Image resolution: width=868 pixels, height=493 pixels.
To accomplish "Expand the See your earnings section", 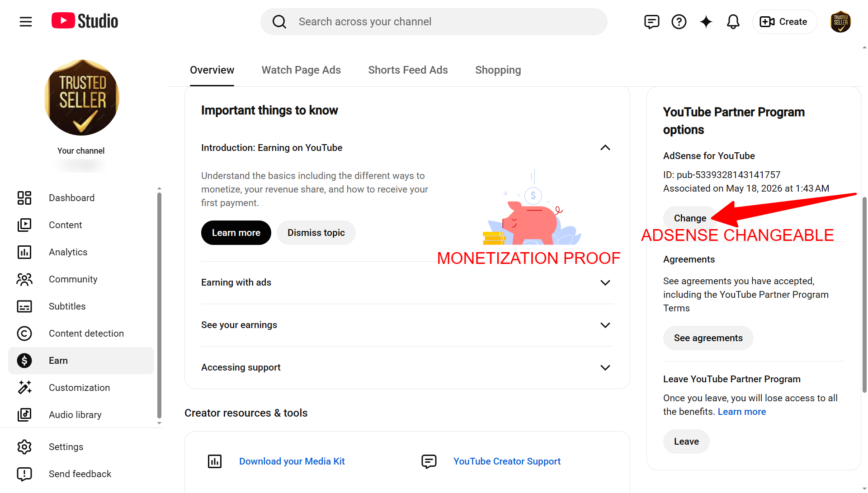I will [x=407, y=325].
